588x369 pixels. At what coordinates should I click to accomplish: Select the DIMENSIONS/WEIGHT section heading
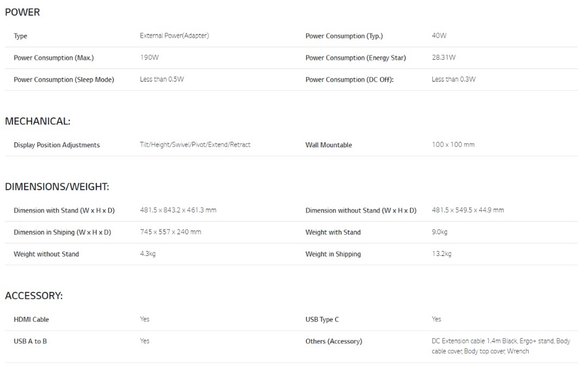pyautogui.click(x=57, y=187)
